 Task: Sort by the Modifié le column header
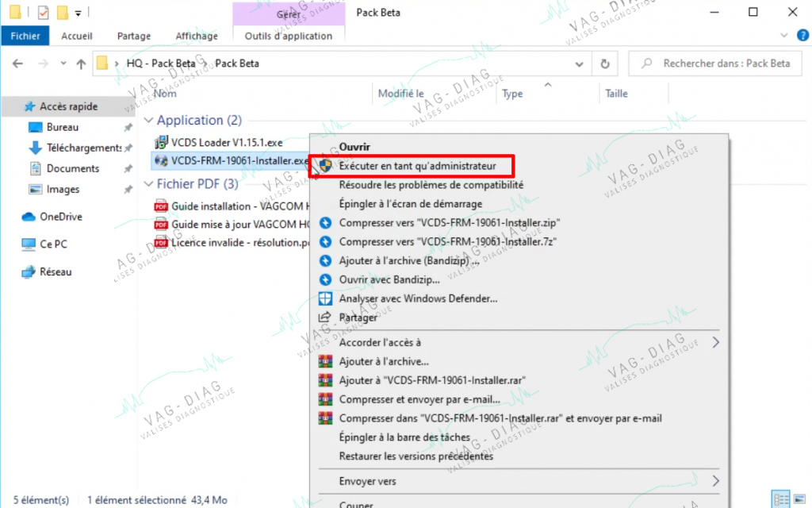pos(400,94)
